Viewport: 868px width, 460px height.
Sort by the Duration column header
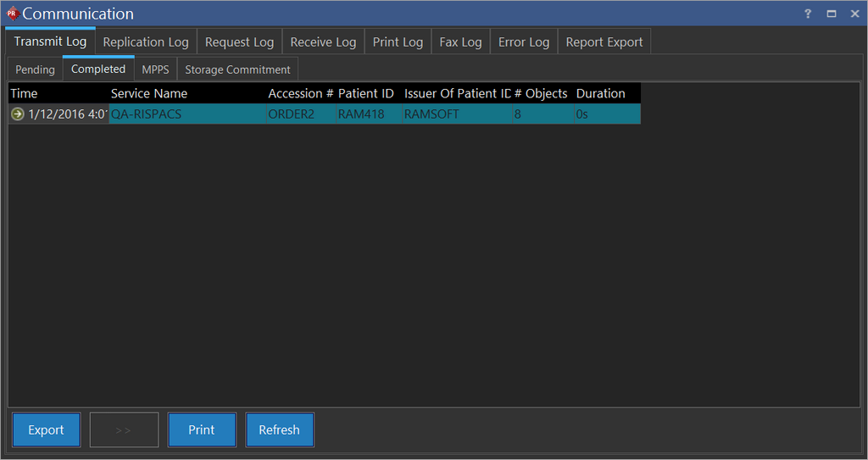point(600,93)
